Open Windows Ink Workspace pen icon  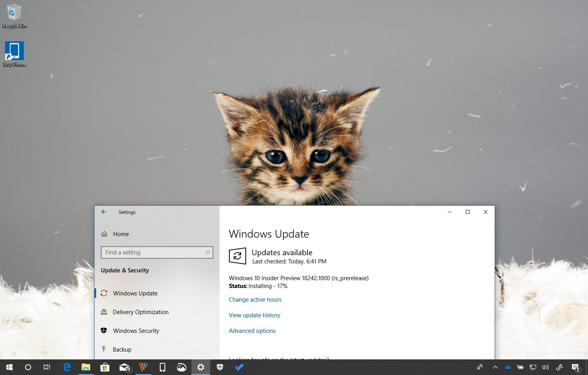coord(559,367)
